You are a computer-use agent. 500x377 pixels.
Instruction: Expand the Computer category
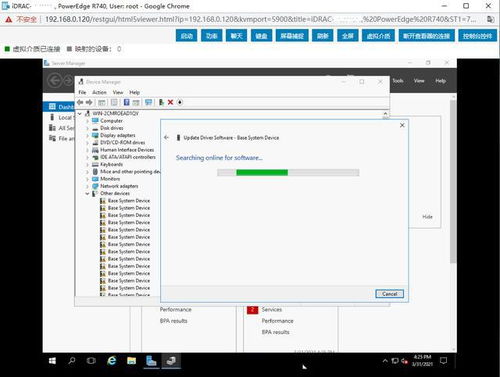87,121
